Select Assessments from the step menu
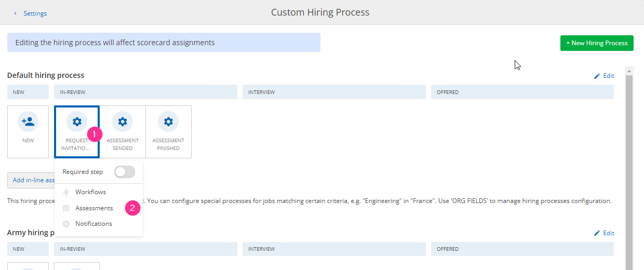 click(94, 208)
